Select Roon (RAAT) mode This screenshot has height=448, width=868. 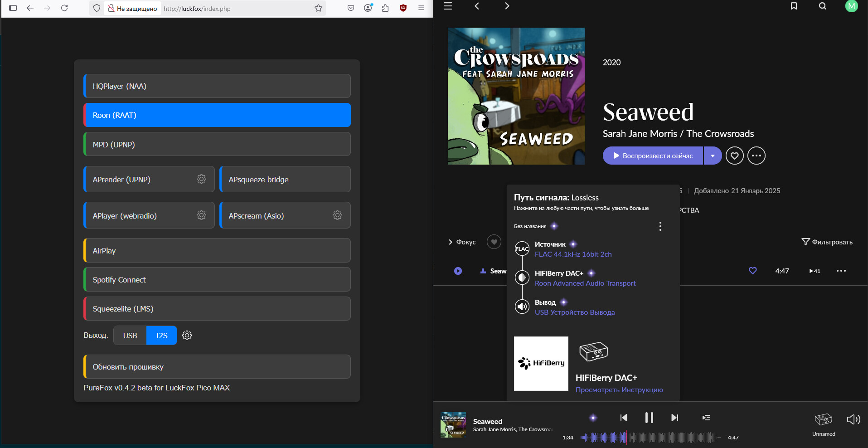coord(217,115)
